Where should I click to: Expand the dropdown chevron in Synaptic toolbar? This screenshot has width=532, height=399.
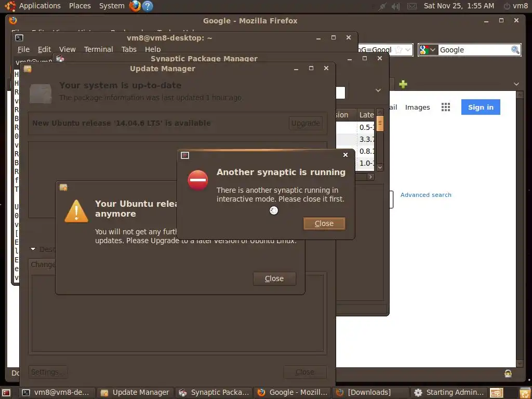[378, 90]
